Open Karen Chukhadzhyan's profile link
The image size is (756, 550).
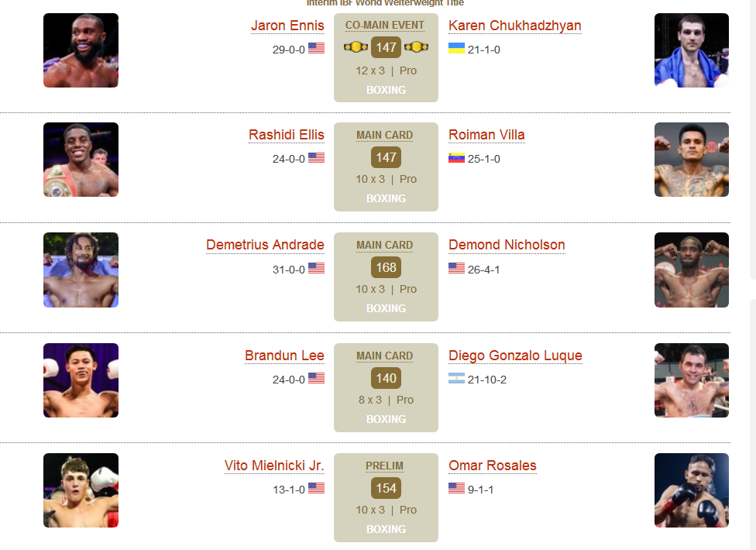click(x=514, y=26)
